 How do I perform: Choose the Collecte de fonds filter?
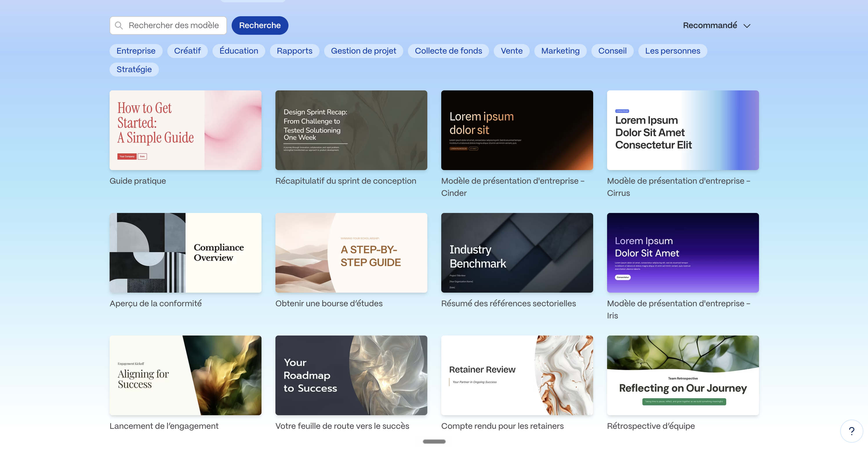448,51
